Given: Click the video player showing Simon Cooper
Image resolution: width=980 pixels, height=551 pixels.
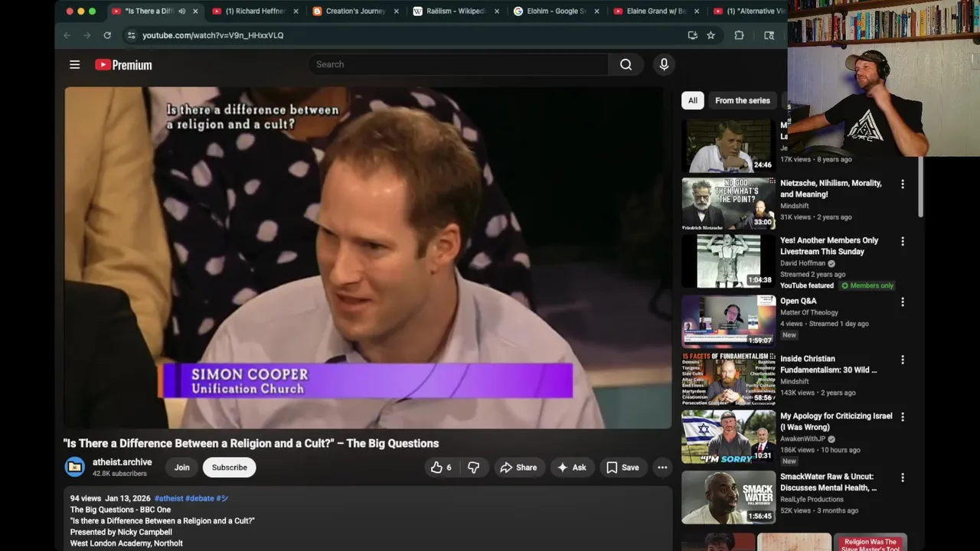Looking at the screenshot, I should [x=367, y=257].
